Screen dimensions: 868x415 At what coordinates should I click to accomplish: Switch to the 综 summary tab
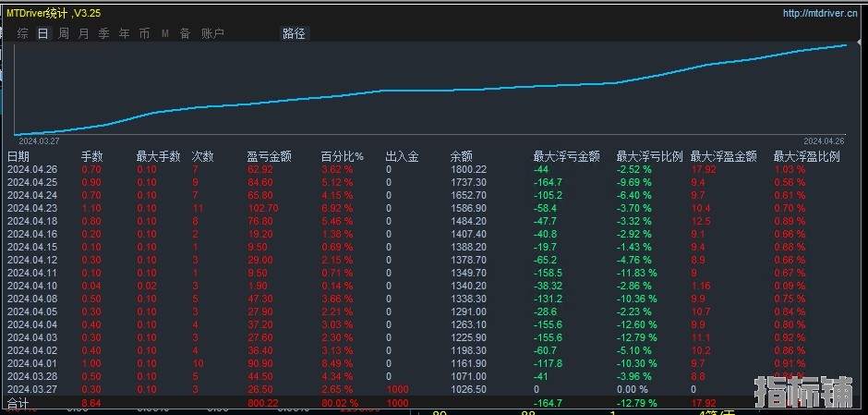click(x=23, y=34)
